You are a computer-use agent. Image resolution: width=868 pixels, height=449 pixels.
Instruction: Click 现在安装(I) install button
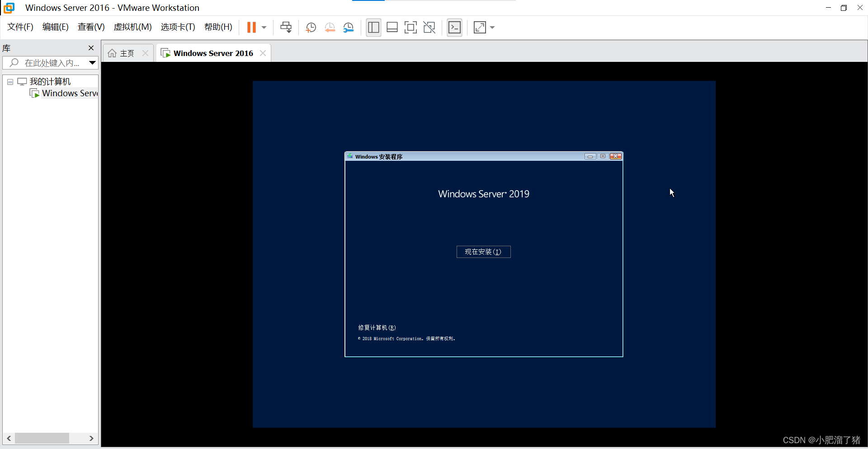coord(483,252)
